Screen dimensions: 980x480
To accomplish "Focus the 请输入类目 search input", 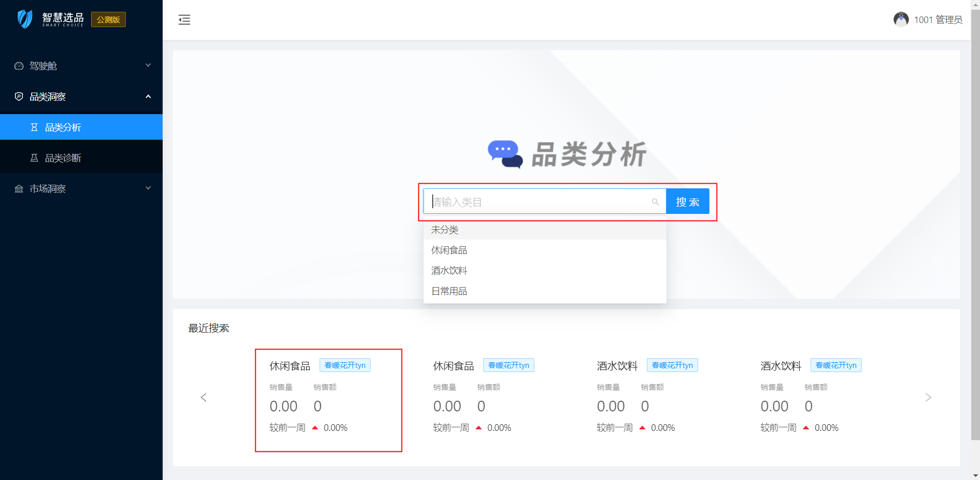I will point(537,202).
